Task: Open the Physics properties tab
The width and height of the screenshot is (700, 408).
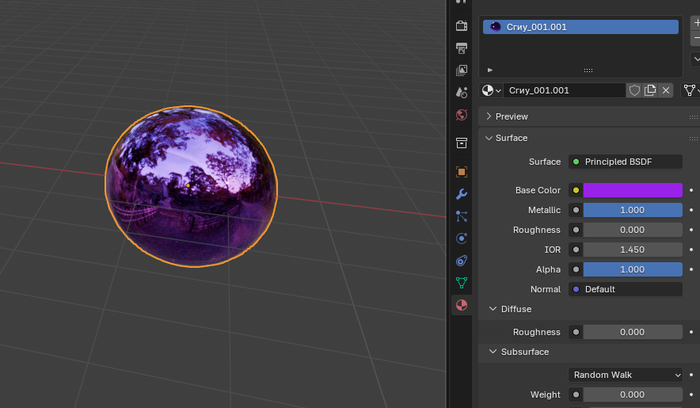Action: (x=461, y=239)
